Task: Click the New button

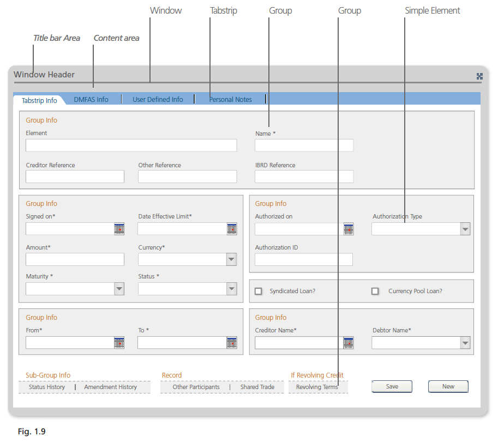Action: coord(448,386)
